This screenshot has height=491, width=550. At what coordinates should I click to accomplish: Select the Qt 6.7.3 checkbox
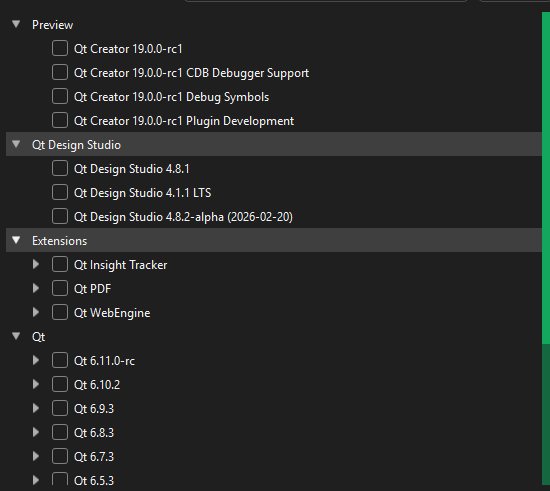point(60,457)
